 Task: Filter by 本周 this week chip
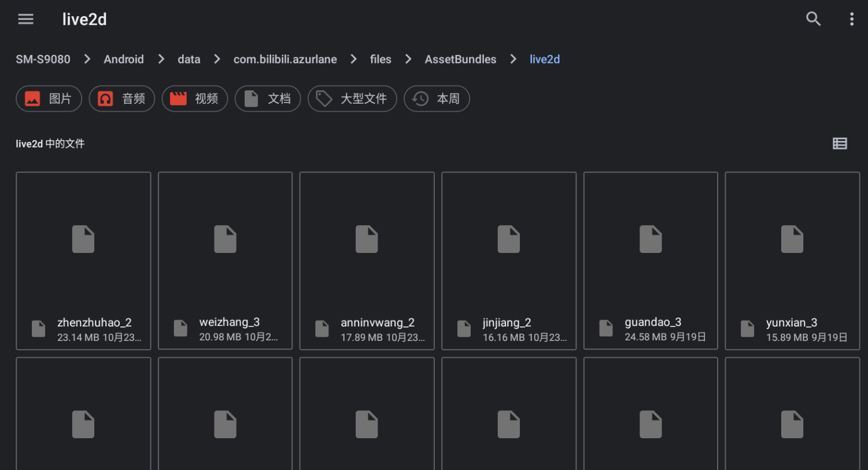436,98
